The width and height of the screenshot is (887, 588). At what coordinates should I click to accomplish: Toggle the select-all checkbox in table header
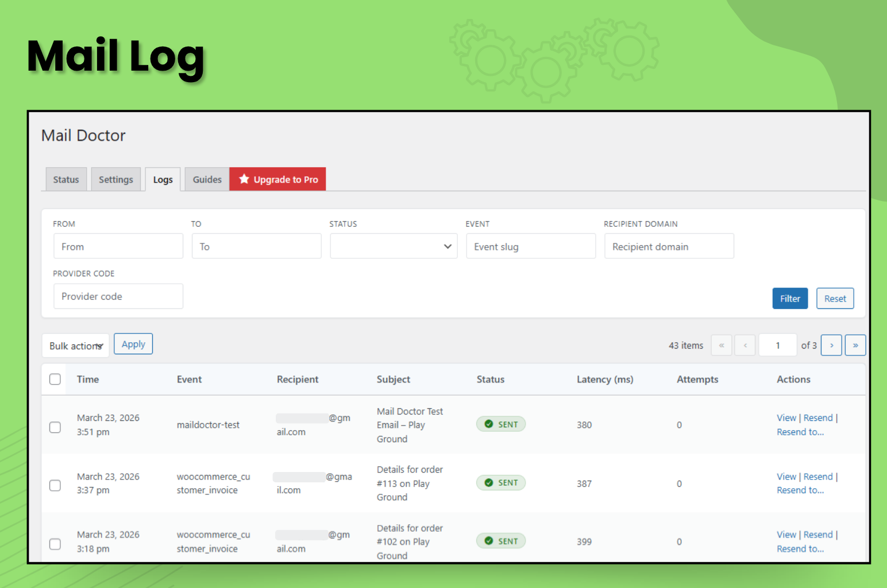point(55,379)
